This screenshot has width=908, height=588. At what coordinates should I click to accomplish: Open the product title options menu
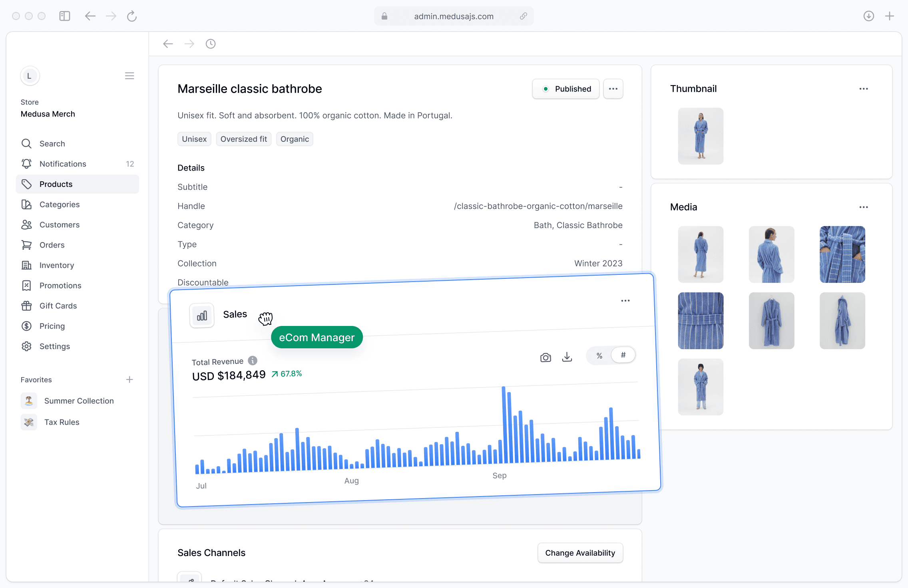tap(613, 89)
